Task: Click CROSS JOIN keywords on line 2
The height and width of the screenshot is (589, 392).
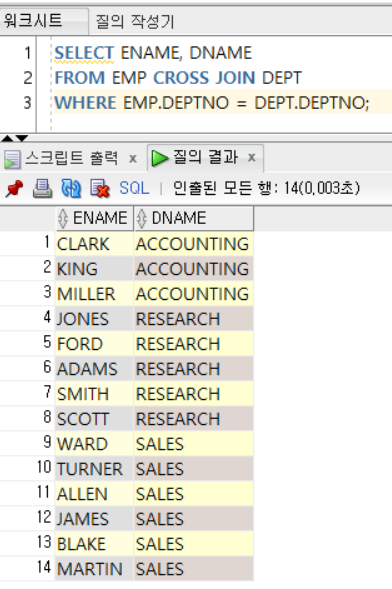Action: (x=204, y=78)
